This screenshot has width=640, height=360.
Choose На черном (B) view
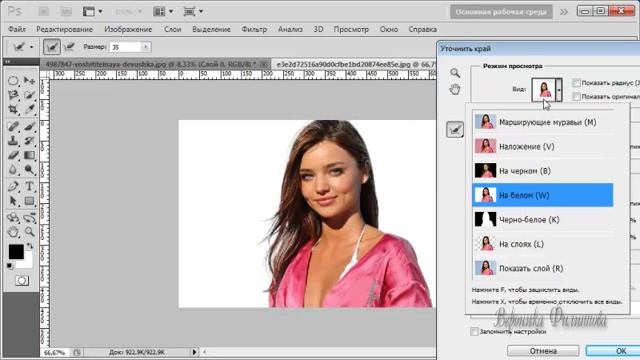pos(543,171)
